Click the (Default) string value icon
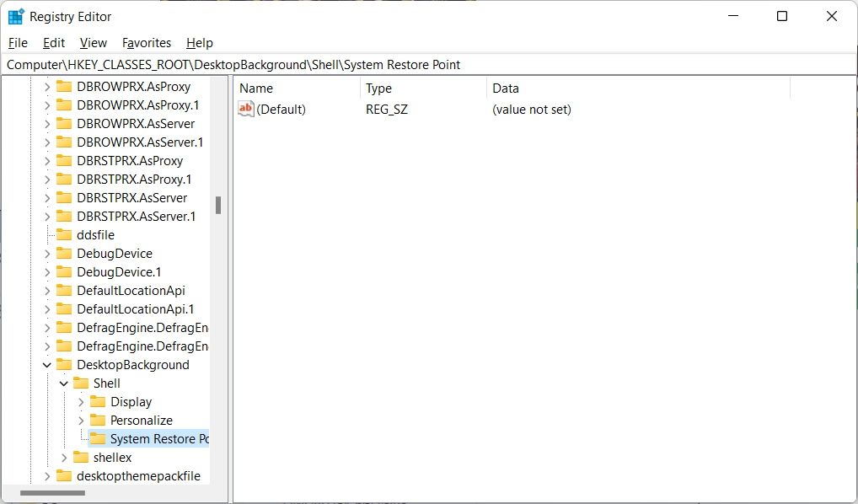Viewport: 858px width, 504px height. pyautogui.click(x=245, y=109)
